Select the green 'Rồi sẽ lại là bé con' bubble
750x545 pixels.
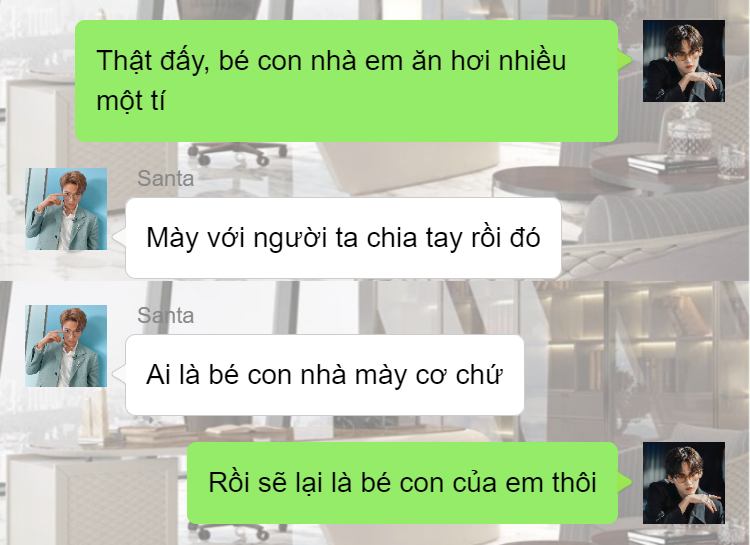(402, 483)
